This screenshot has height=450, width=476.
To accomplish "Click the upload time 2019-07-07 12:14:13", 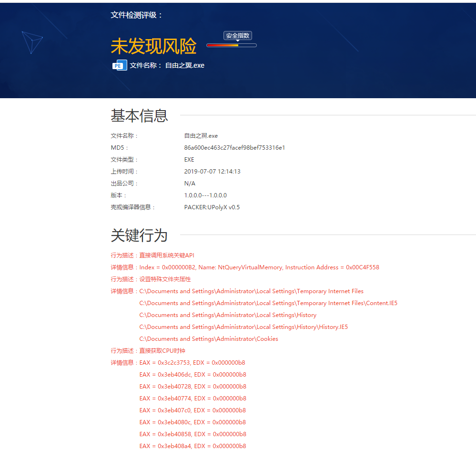I will click(x=212, y=172).
